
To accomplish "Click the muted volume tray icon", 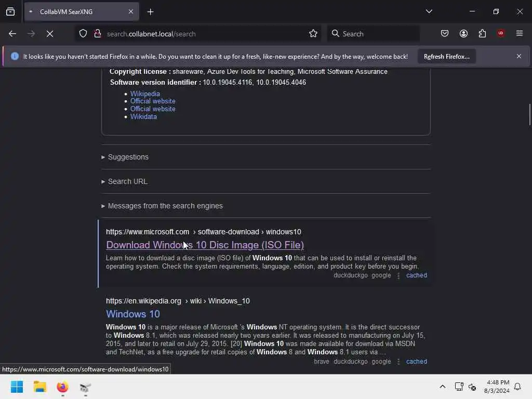I will 472,387.
